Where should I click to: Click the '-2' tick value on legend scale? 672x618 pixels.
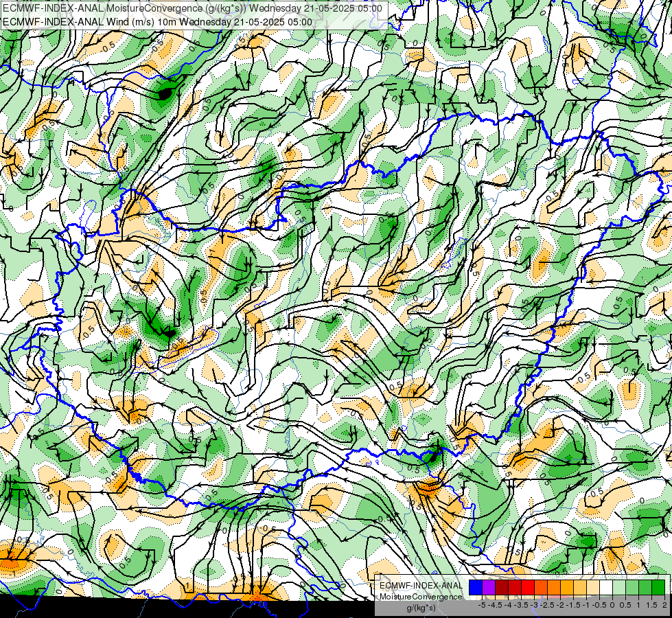pyautogui.click(x=561, y=605)
